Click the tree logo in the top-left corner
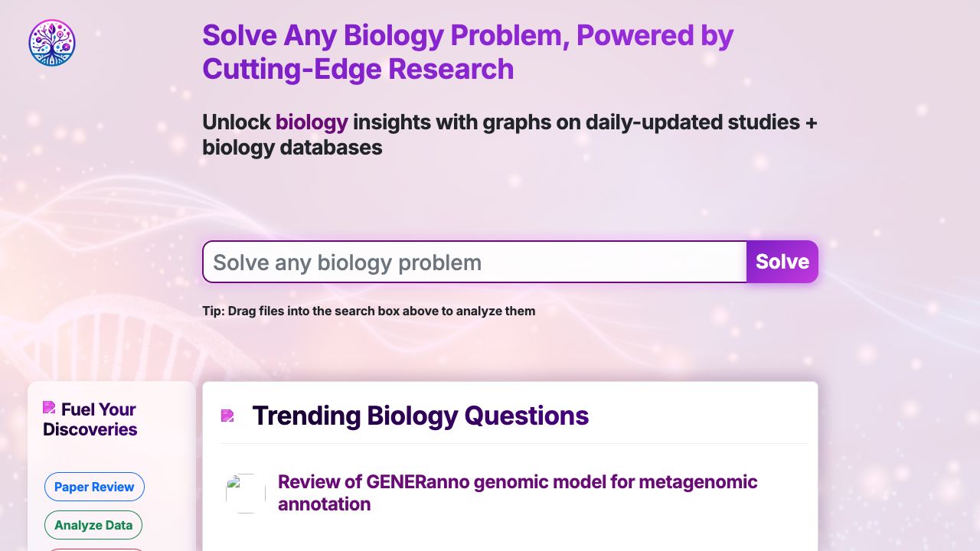 52,43
